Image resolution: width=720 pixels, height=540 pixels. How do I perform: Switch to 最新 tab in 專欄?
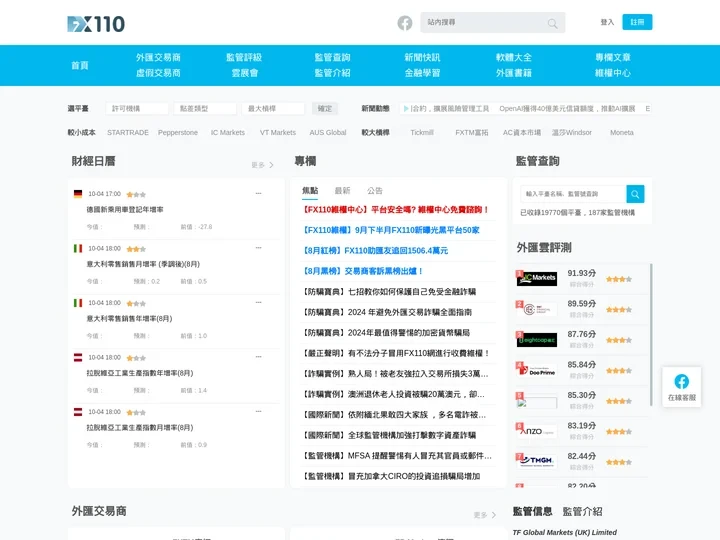pos(342,191)
